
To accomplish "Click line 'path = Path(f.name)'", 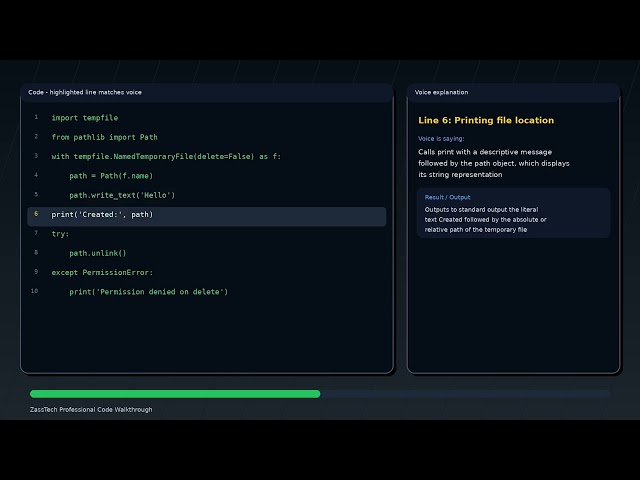I will pyautogui.click(x=111, y=176).
